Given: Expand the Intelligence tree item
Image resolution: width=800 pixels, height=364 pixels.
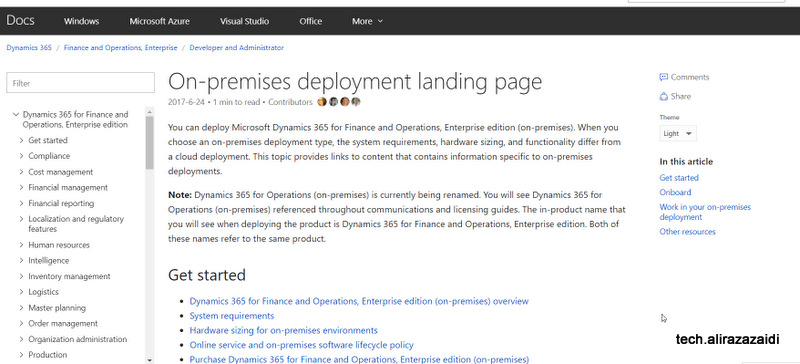Looking at the screenshot, I should tap(21, 260).
